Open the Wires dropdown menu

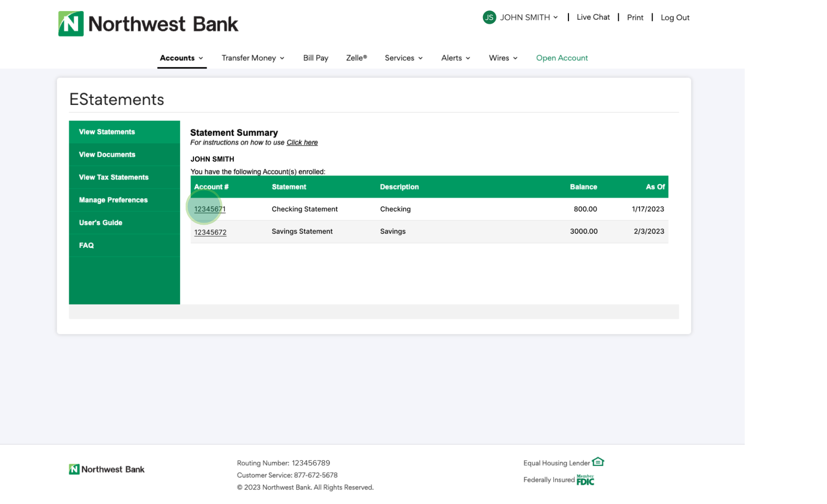[x=503, y=58]
